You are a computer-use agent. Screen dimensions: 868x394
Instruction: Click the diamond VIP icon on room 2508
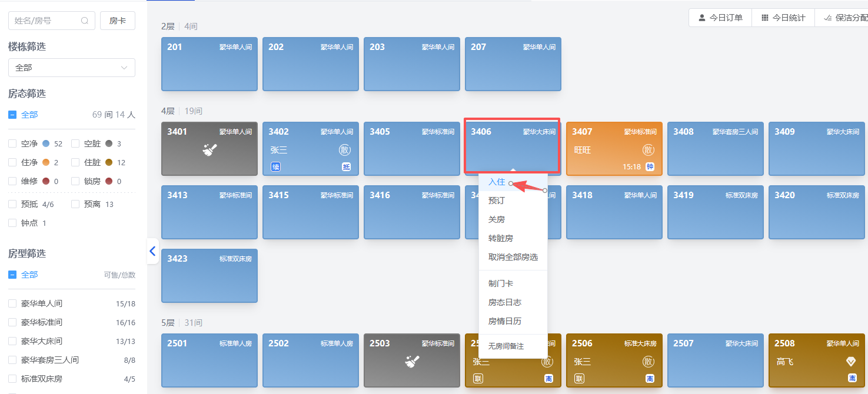click(851, 362)
